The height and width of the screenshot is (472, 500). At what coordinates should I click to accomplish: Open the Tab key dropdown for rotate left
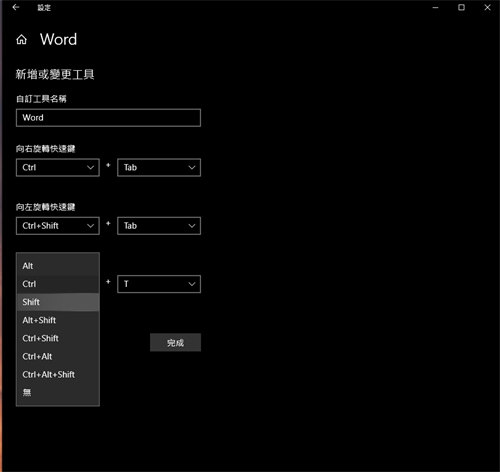[x=159, y=226]
